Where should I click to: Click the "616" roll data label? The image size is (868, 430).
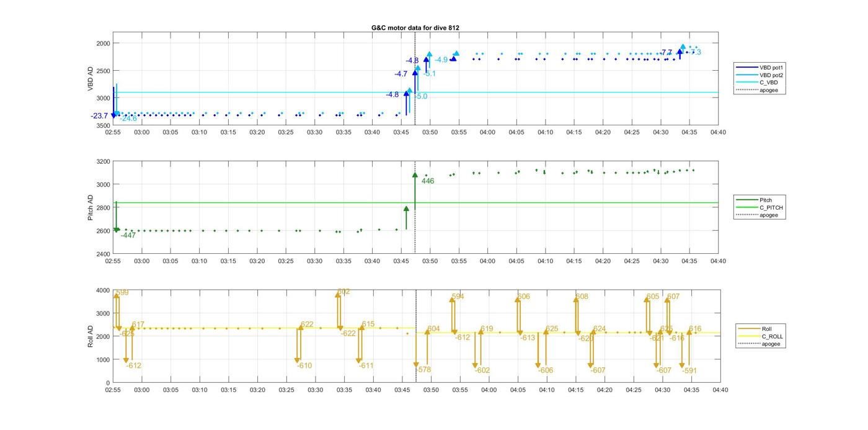click(x=695, y=329)
